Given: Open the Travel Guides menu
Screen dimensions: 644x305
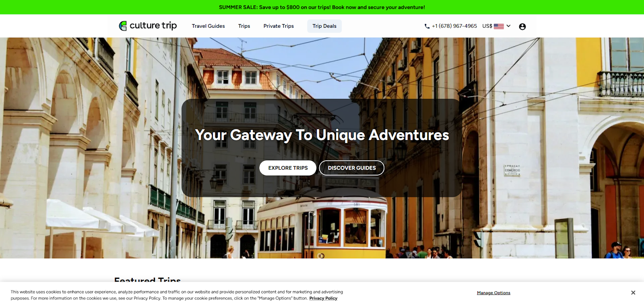Looking at the screenshot, I should [208, 26].
